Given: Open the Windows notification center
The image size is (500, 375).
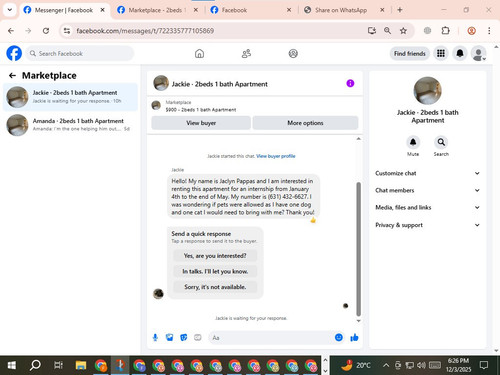Looking at the screenshot, I should (484, 365).
